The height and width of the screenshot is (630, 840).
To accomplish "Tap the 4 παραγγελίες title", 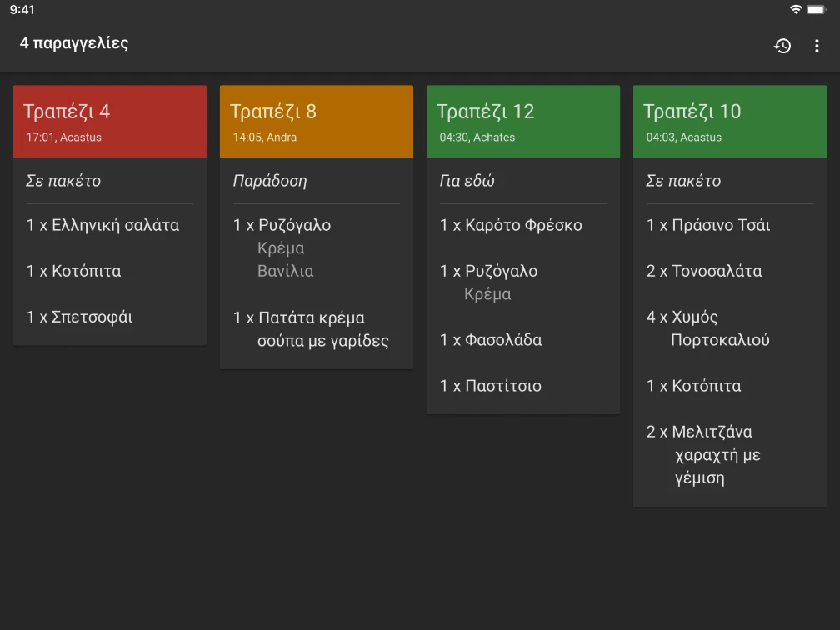I will point(74,43).
